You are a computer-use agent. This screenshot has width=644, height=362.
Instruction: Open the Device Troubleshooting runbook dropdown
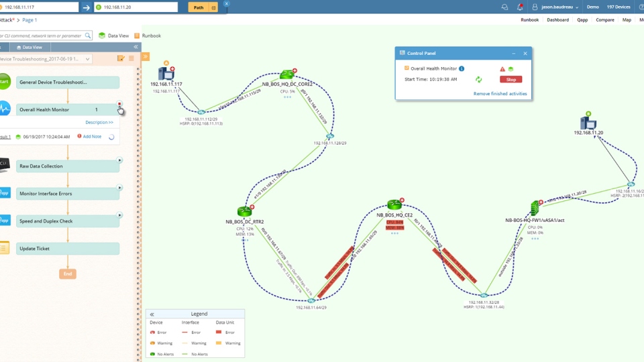pyautogui.click(x=87, y=59)
